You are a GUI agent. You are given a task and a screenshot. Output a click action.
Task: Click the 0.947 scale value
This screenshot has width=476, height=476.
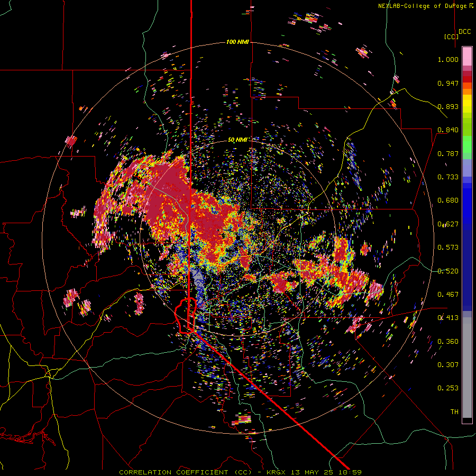tap(448, 83)
